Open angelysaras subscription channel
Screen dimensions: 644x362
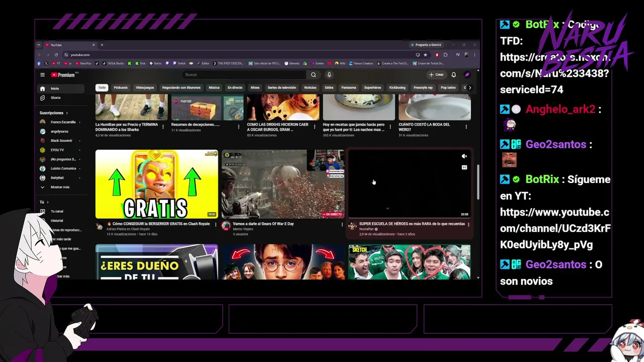(x=60, y=131)
